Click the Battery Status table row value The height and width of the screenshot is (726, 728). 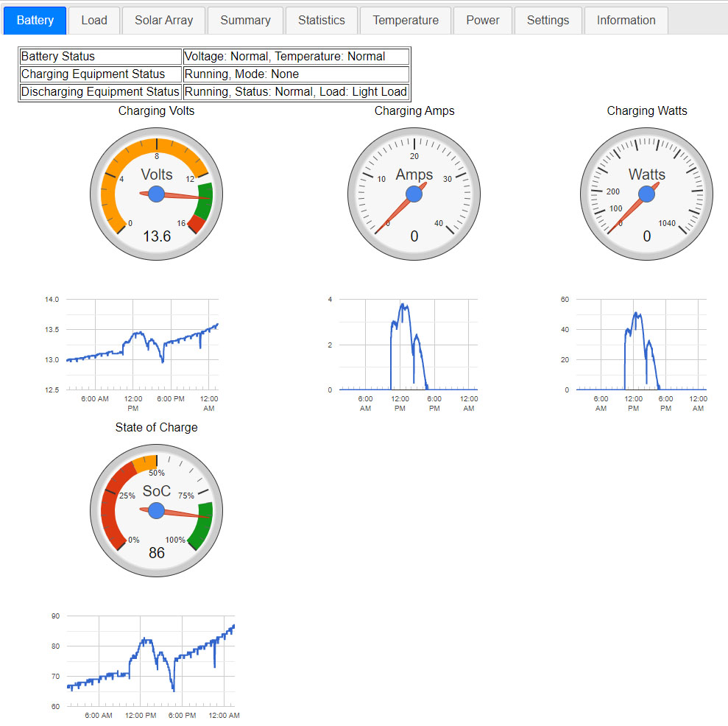click(x=295, y=57)
